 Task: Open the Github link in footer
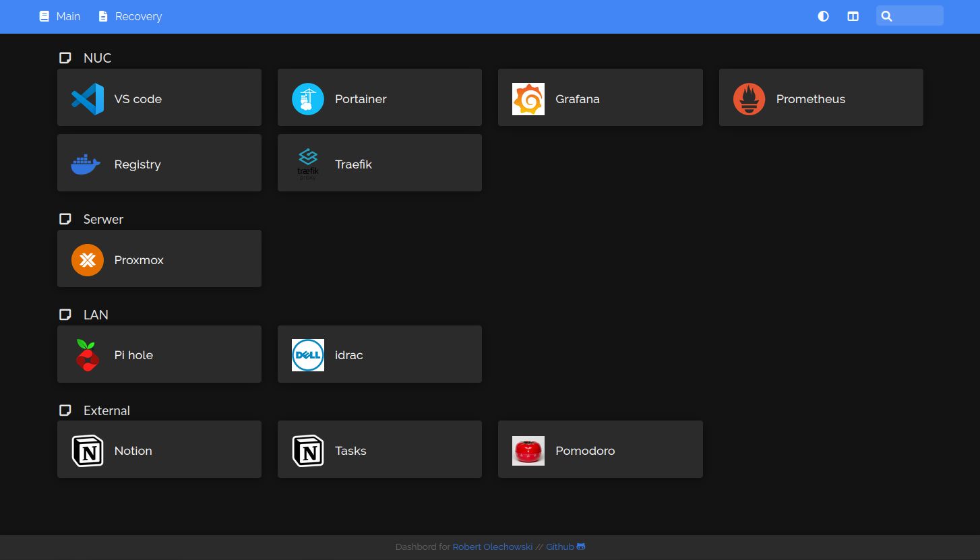pyautogui.click(x=565, y=547)
